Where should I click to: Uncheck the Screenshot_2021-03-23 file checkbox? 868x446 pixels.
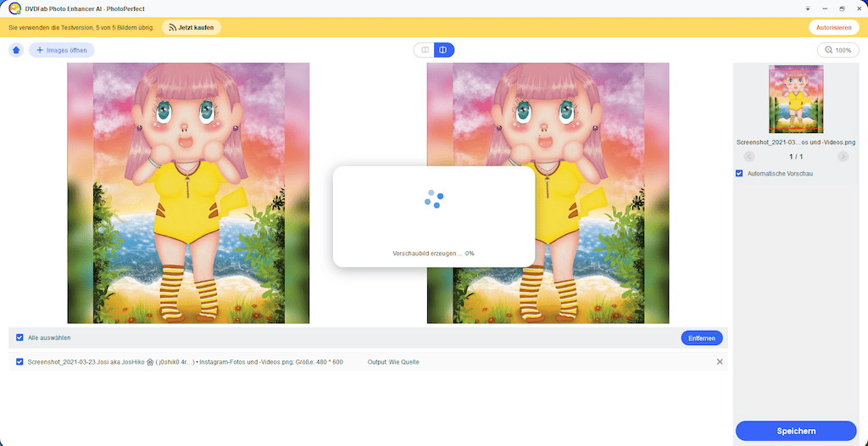point(20,362)
